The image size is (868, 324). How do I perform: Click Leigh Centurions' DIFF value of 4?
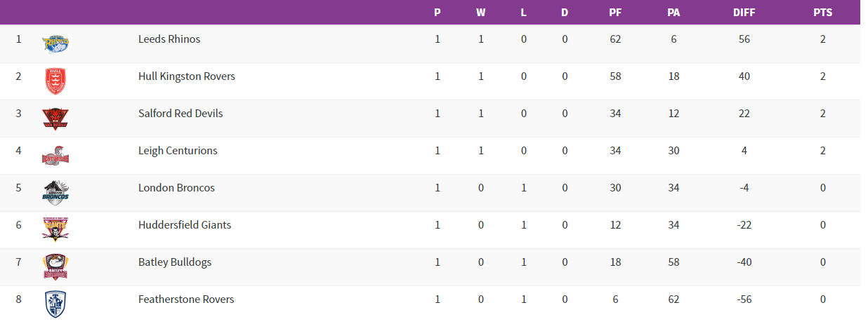pos(744,151)
